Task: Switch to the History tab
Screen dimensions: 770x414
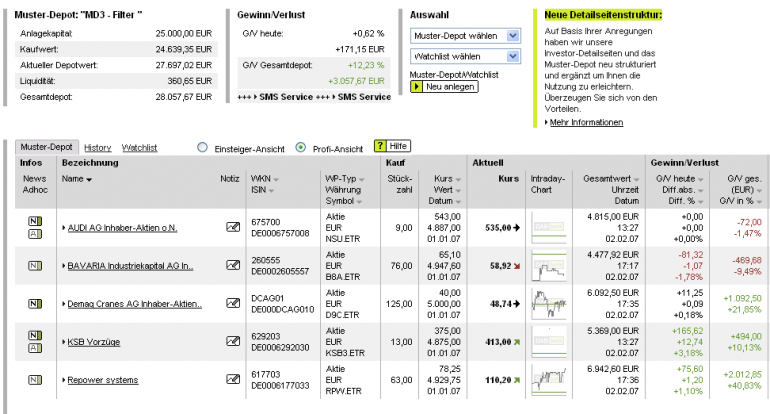Action: coord(97,148)
